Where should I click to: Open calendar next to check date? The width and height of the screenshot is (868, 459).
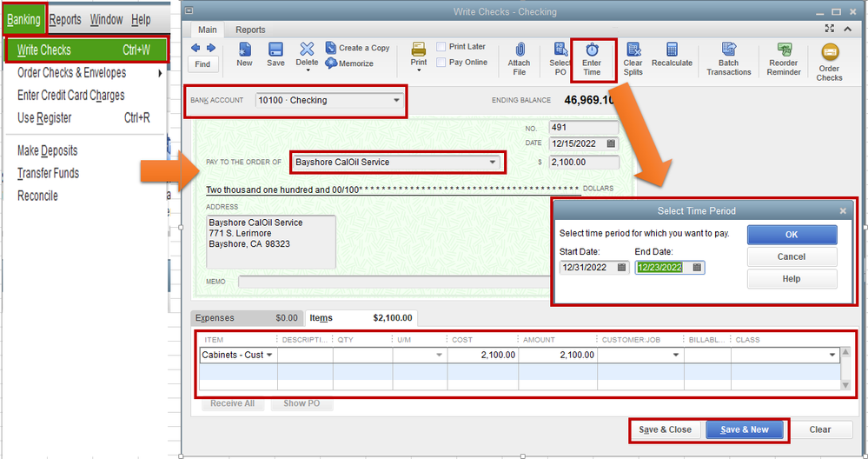pyautogui.click(x=611, y=143)
